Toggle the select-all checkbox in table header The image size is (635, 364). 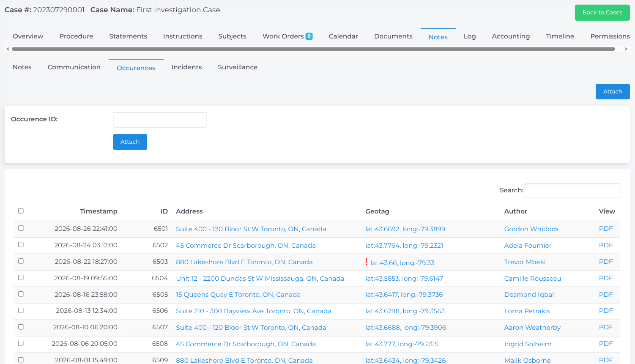(x=21, y=211)
